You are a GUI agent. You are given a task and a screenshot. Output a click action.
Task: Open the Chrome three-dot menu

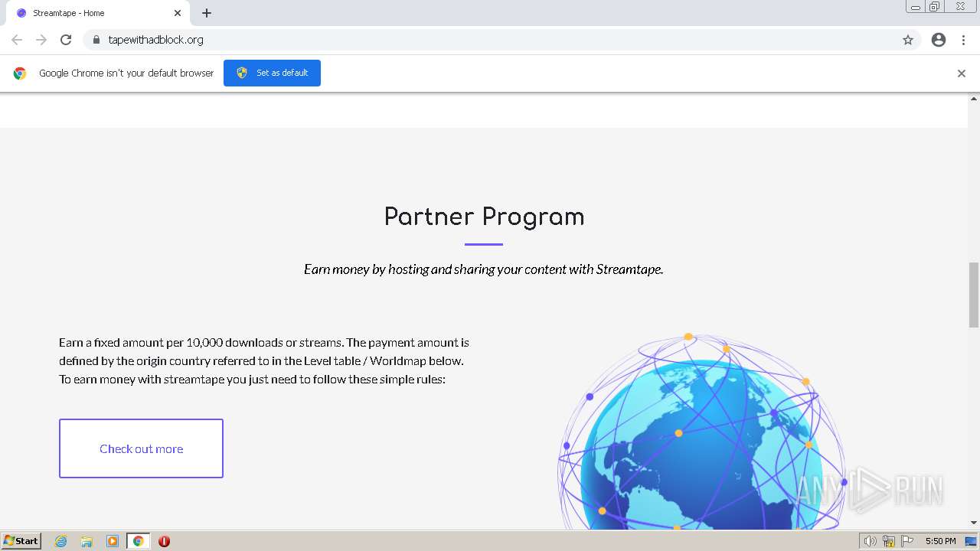pyautogui.click(x=964, y=40)
